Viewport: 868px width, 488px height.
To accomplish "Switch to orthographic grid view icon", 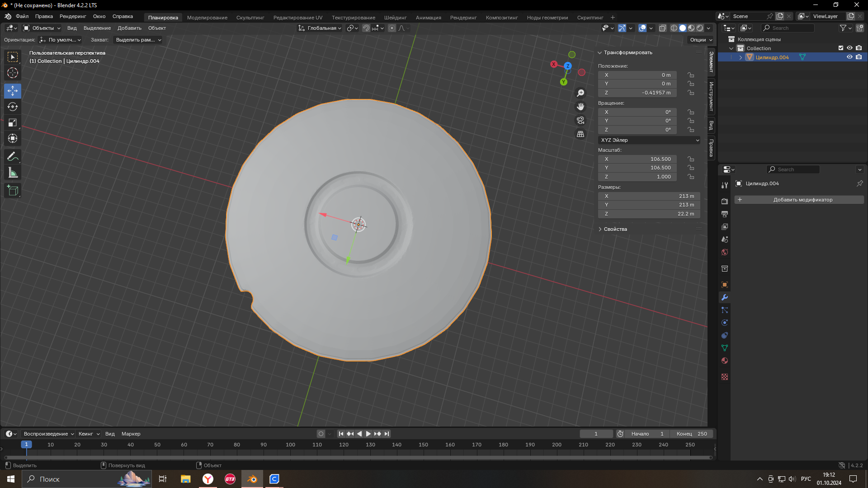I will [580, 134].
